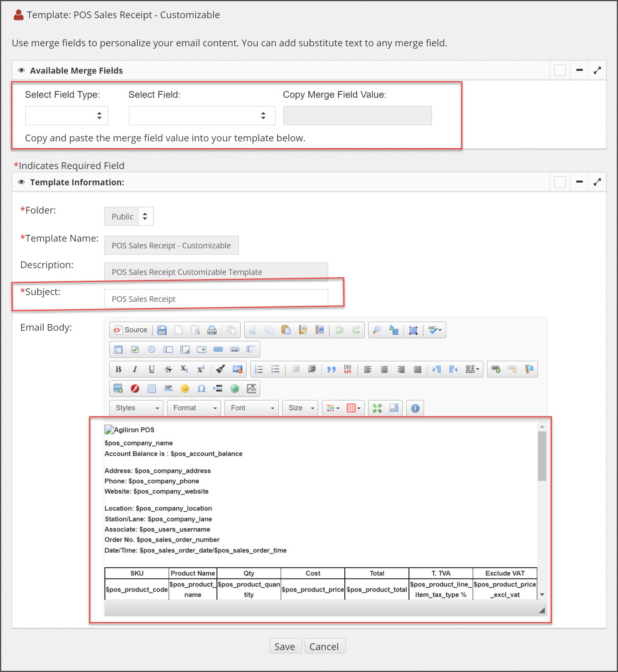Insert a radio button form element
This screenshot has height=672, width=618.
pos(152,349)
